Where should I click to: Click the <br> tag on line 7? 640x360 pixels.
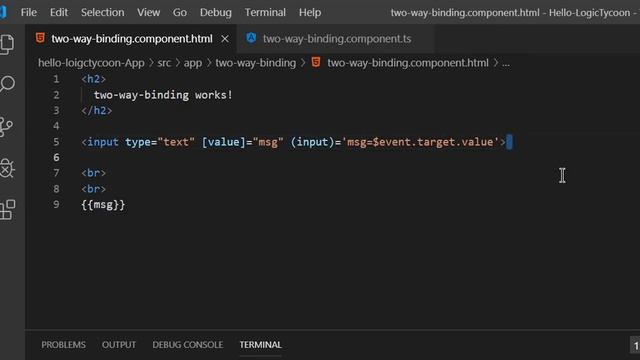pos(93,173)
